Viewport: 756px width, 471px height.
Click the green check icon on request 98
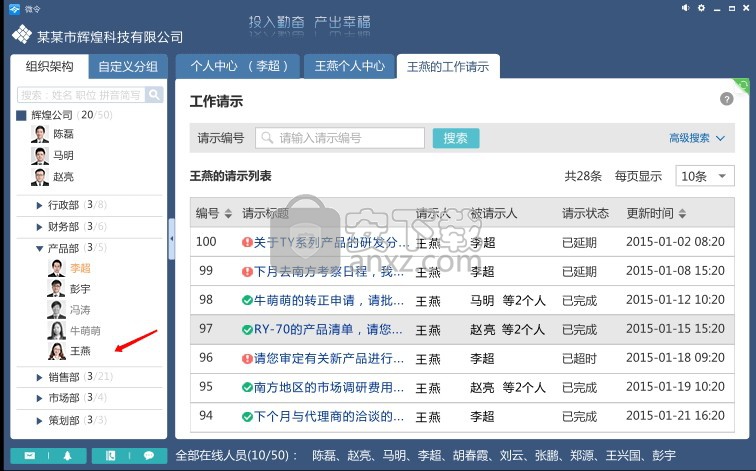point(247,301)
